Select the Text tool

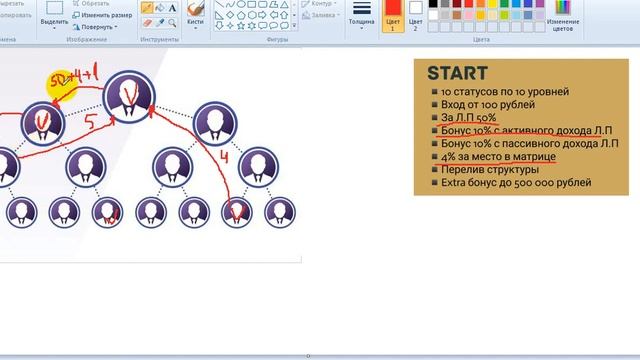point(172,8)
